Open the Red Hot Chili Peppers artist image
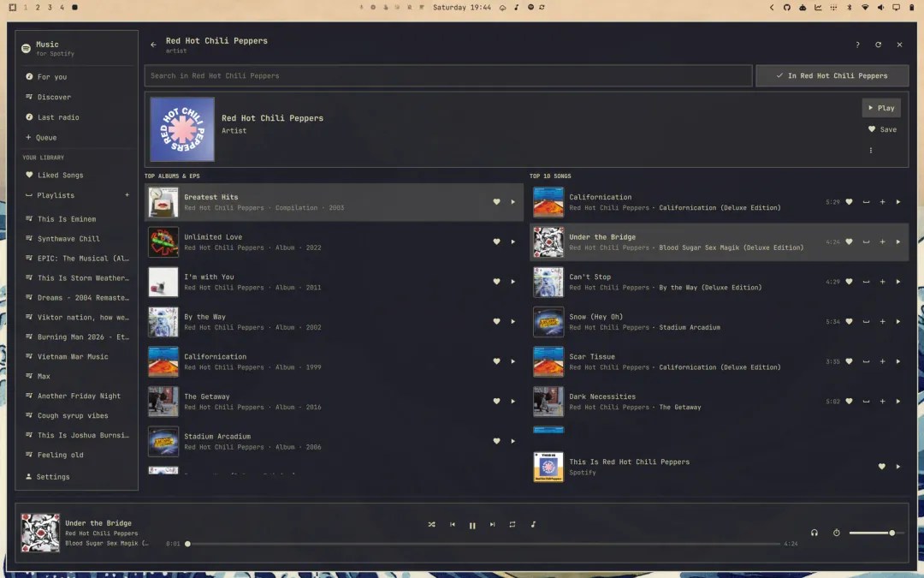Viewport: 924px width, 578px height. click(x=182, y=129)
